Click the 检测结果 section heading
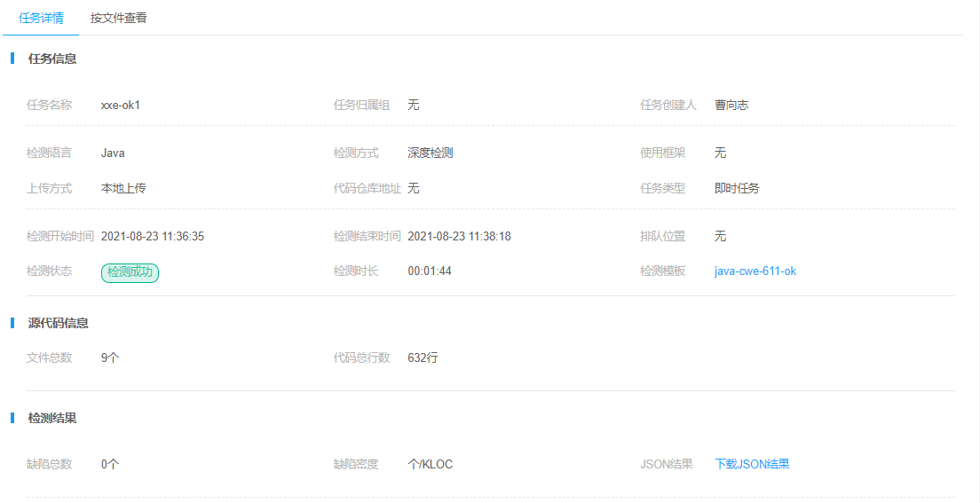Screen dimensions: 980x503 [52, 419]
